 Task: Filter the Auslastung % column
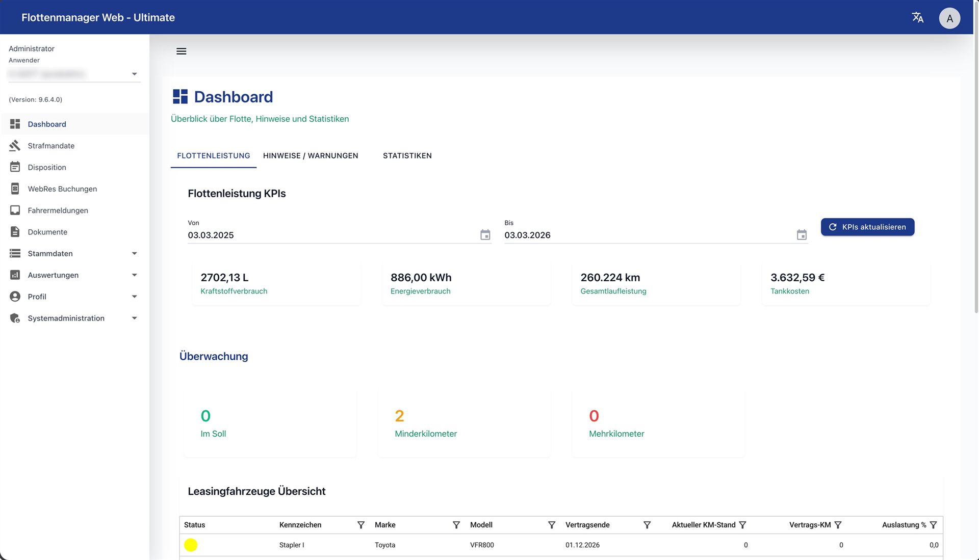click(933, 525)
